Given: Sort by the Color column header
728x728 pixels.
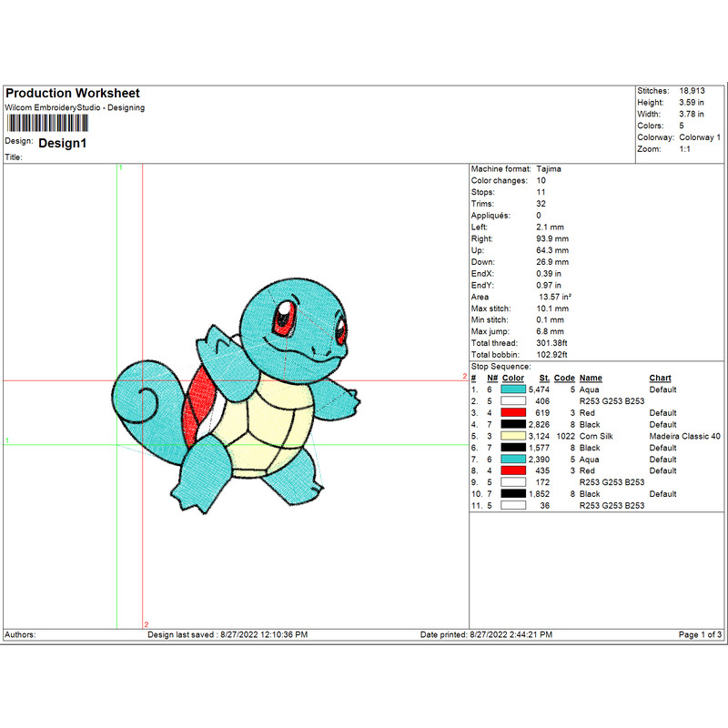Looking at the screenshot, I should 511,378.
